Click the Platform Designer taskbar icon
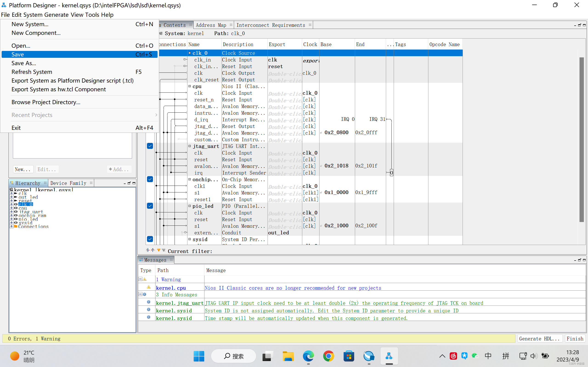 coord(389,356)
